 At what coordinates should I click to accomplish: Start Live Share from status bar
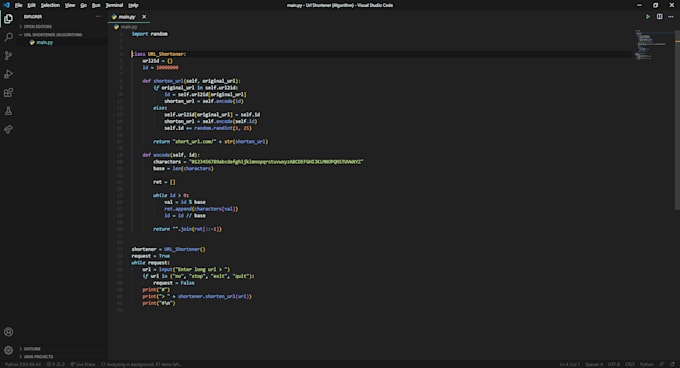[82, 364]
